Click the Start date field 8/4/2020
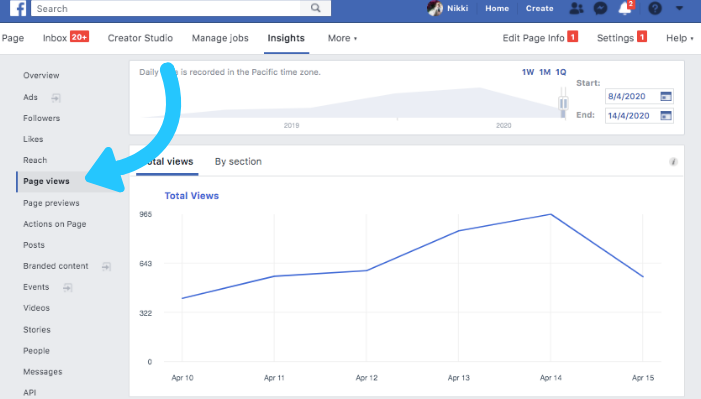Image resolution: width=701 pixels, height=399 pixels. tap(639, 96)
